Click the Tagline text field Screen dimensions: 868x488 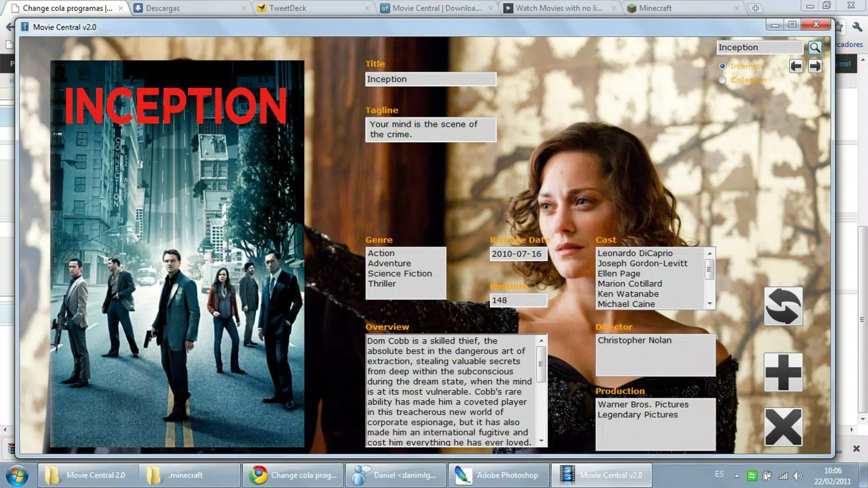pos(431,129)
